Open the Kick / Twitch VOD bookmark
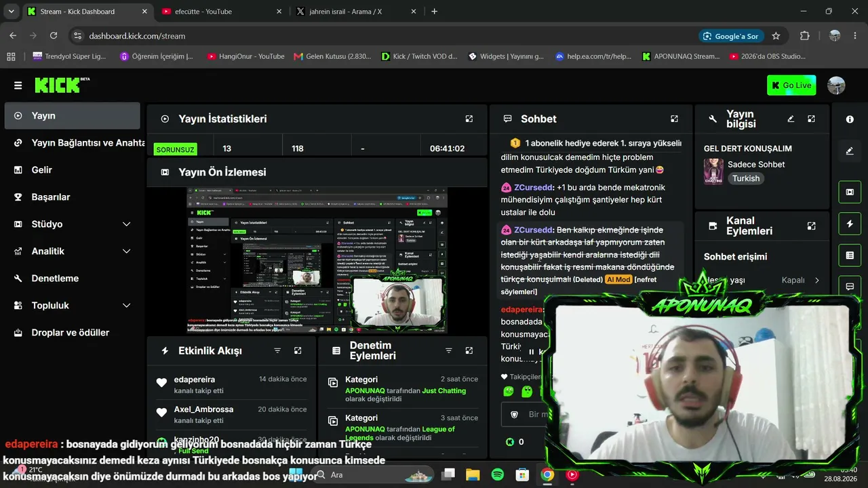This screenshot has width=868, height=488. (420, 56)
